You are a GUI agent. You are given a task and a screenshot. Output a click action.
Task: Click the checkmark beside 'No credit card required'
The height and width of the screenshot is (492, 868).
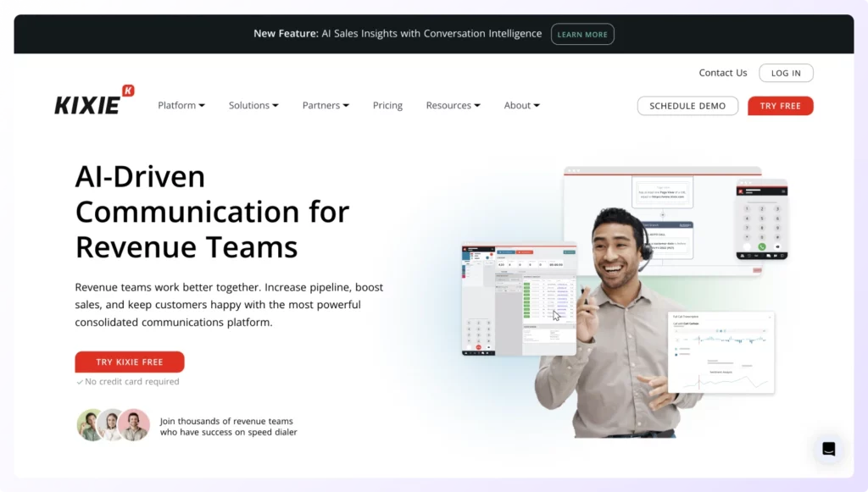81,381
